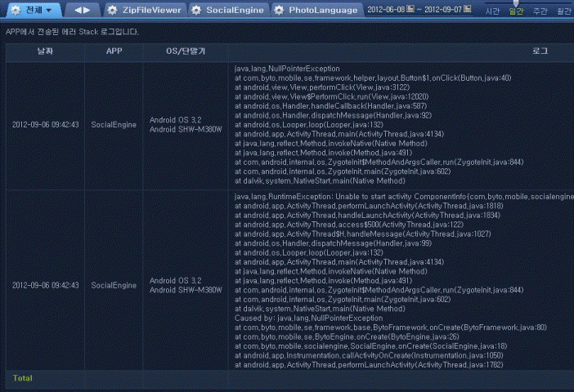Image resolution: width=574 pixels, height=392 pixels.
Task: Click the line SocialEngine.onCreate(SocialEngine.java:18)
Action: (x=371, y=346)
